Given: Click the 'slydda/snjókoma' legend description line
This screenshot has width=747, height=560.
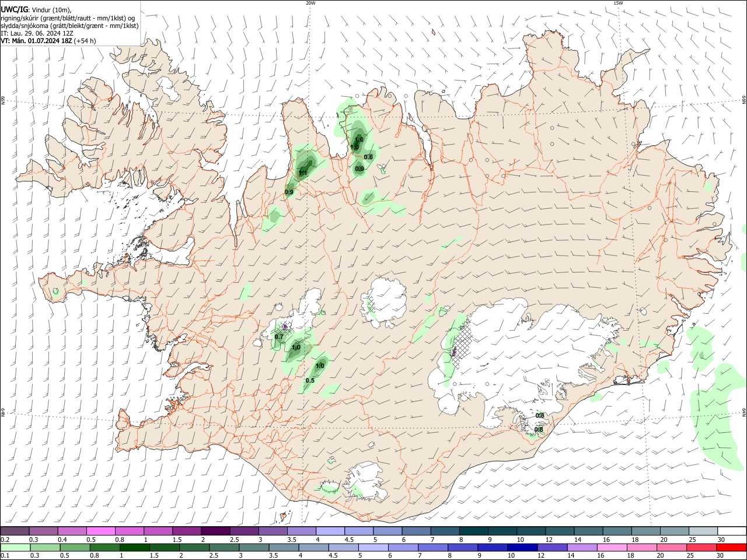Looking at the screenshot, I should (x=69, y=26).
